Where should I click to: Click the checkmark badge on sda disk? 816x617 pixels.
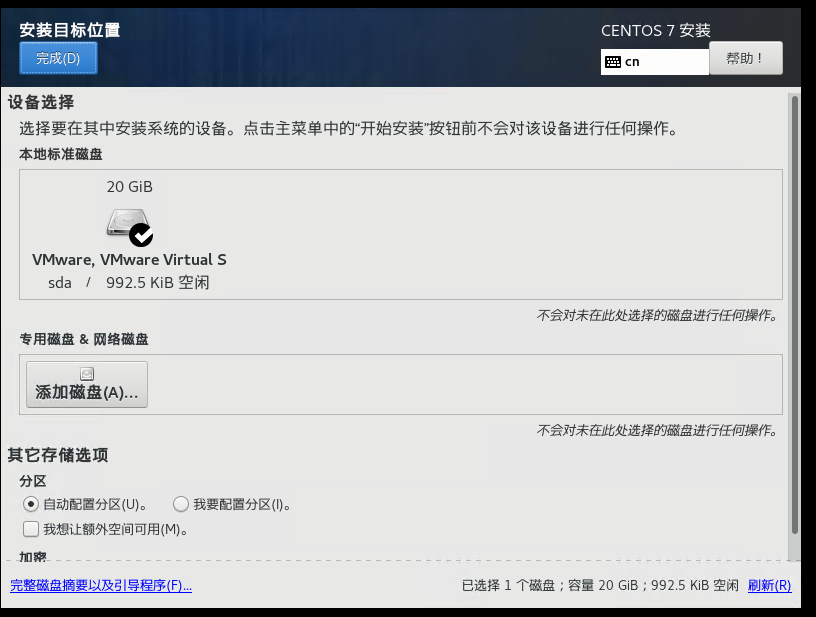click(141, 235)
